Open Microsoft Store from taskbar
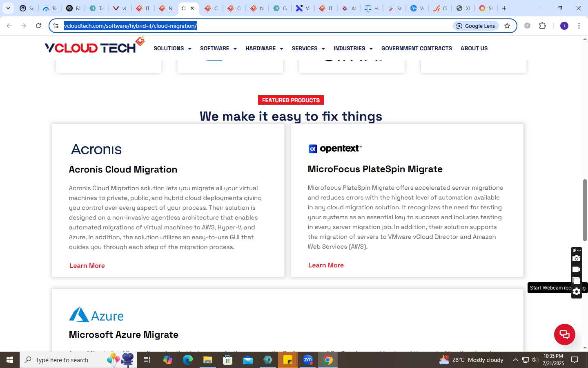 click(227, 360)
